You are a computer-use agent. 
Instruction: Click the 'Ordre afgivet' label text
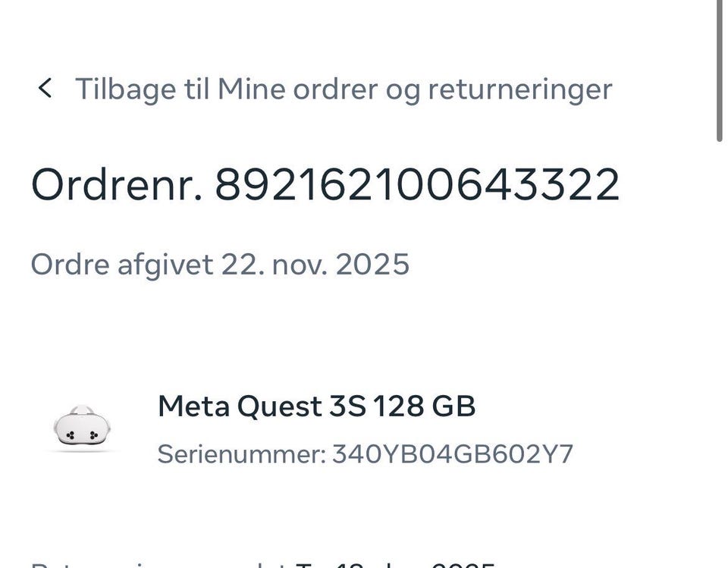tap(121, 265)
